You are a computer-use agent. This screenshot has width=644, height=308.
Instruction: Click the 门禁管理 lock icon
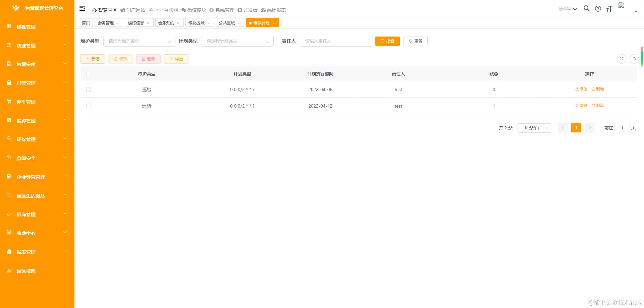pyautogui.click(x=9, y=83)
